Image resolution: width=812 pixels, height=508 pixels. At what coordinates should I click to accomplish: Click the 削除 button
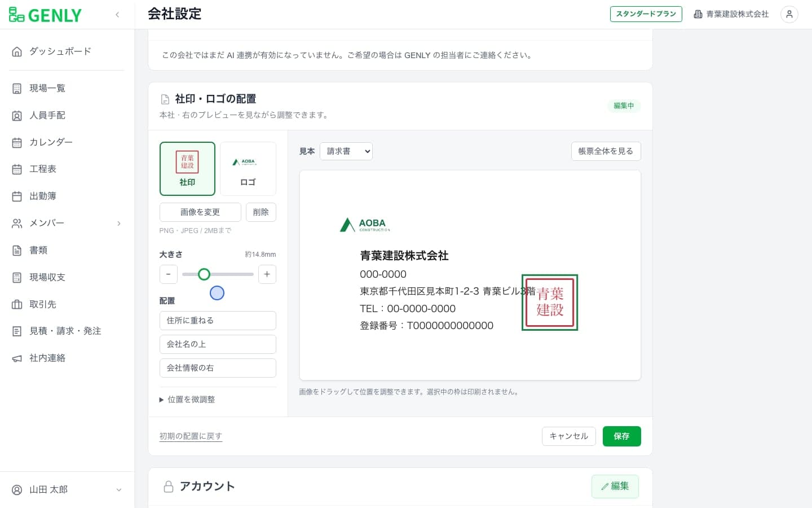pyautogui.click(x=261, y=212)
